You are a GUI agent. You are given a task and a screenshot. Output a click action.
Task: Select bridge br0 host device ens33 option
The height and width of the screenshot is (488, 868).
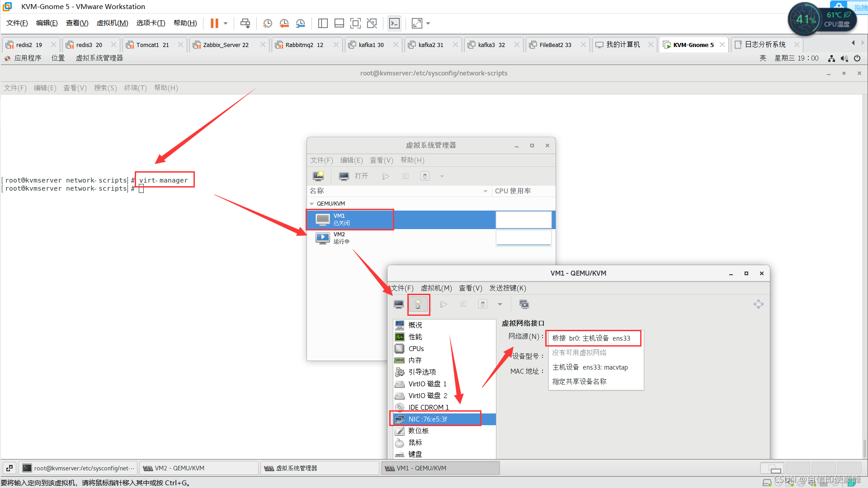pyautogui.click(x=591, y=338)
